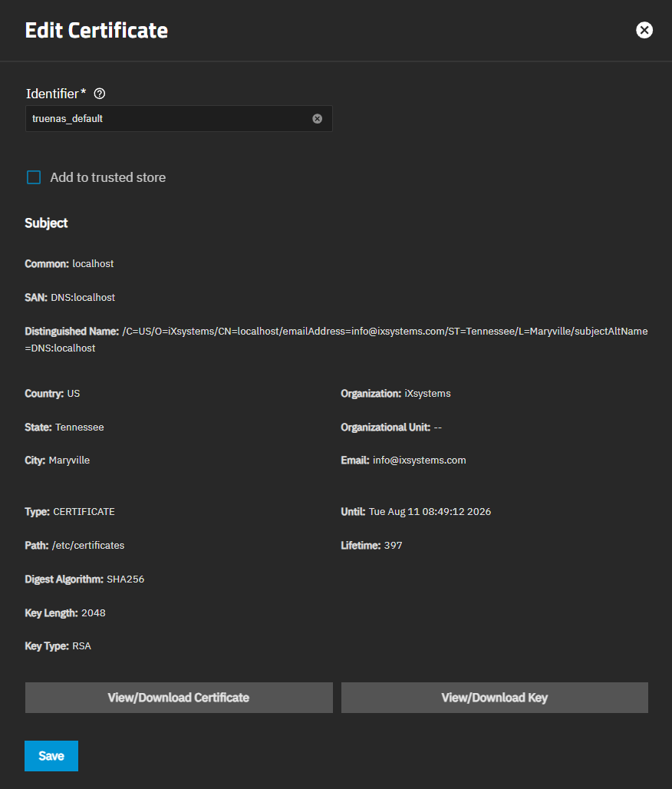
Task: Click the info@ixsystems.com email value
Action: point(419,461)
